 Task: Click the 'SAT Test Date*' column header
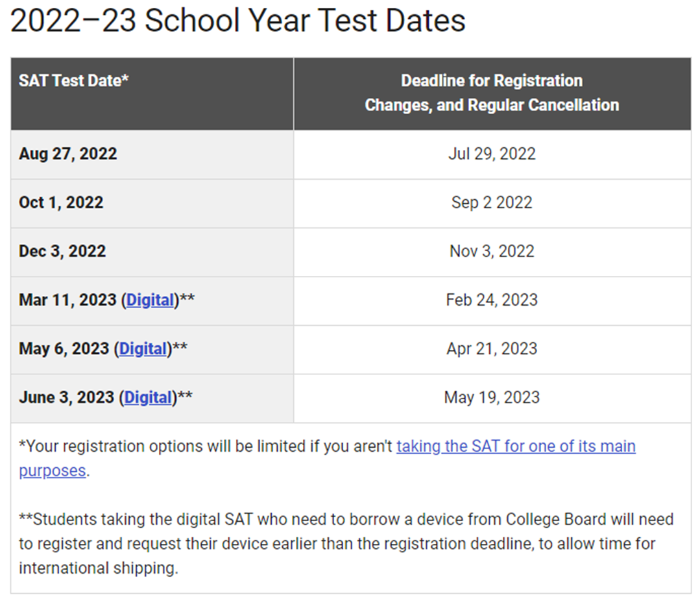pos(152,94)
